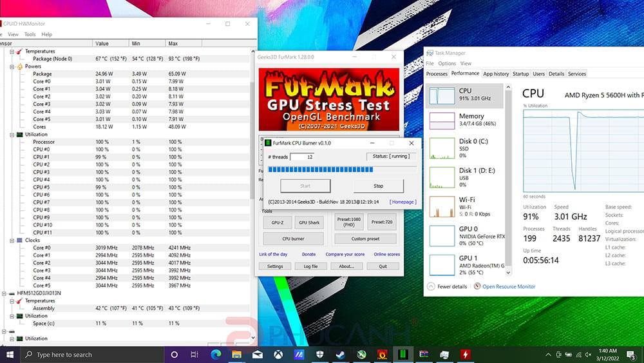This screenshot has height=363, width=644.
Task: Open the View menu in HWMonitor
Action: tap(13, 35)
